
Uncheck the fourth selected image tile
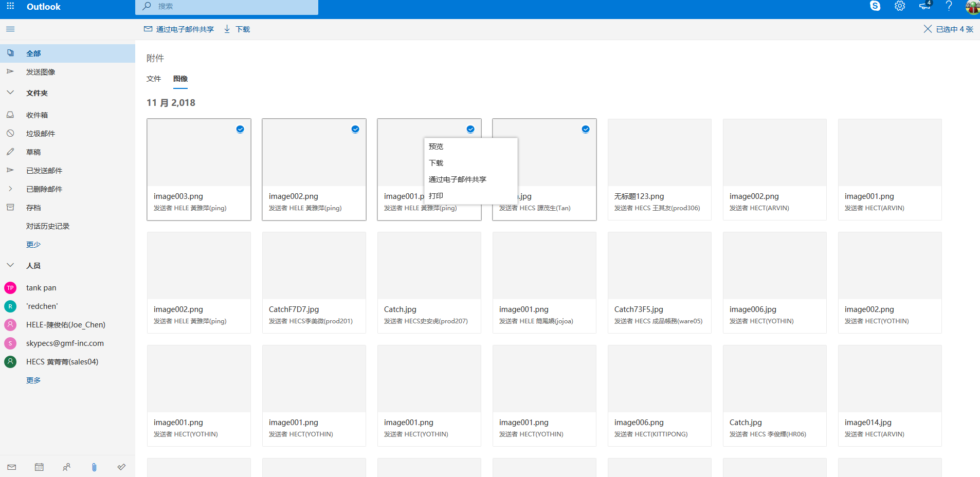click(x=586, y=129)
